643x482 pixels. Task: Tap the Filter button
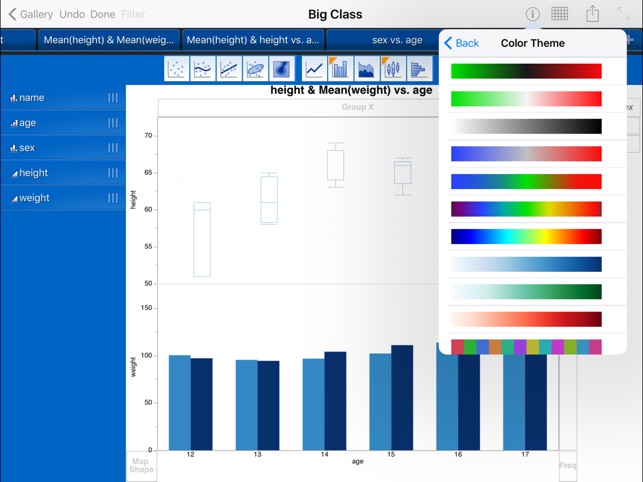[x=133, y=14]
